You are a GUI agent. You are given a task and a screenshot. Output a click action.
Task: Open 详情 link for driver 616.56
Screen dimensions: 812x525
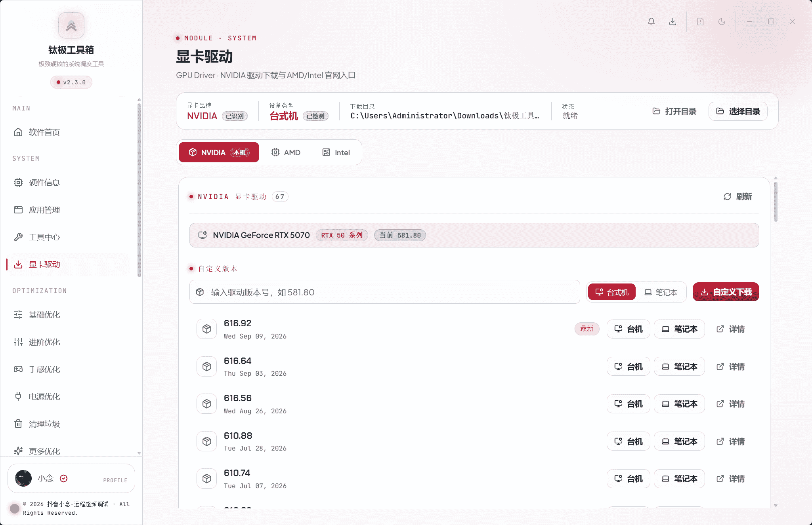point(730,404)
